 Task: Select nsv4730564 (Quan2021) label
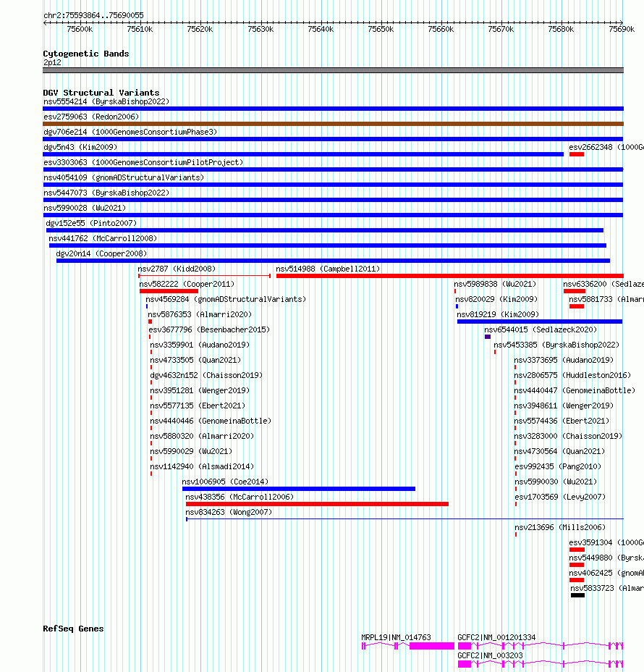[559, 451]
